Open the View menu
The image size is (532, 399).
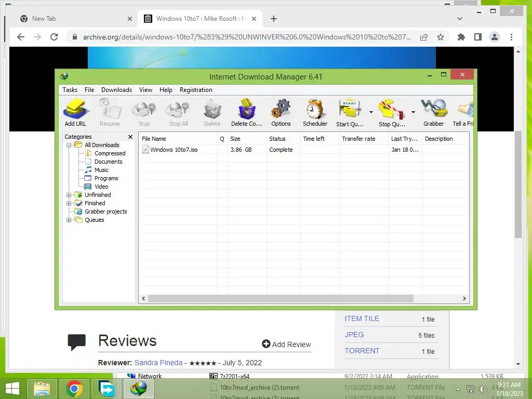point(145,90)
